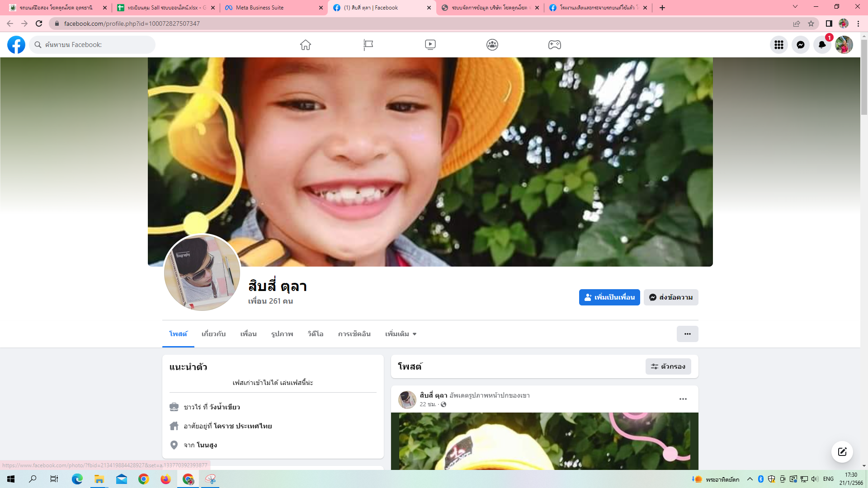Open the post's three-dots menu
Screen dimensions: 868x488
(x=683, y=399)
